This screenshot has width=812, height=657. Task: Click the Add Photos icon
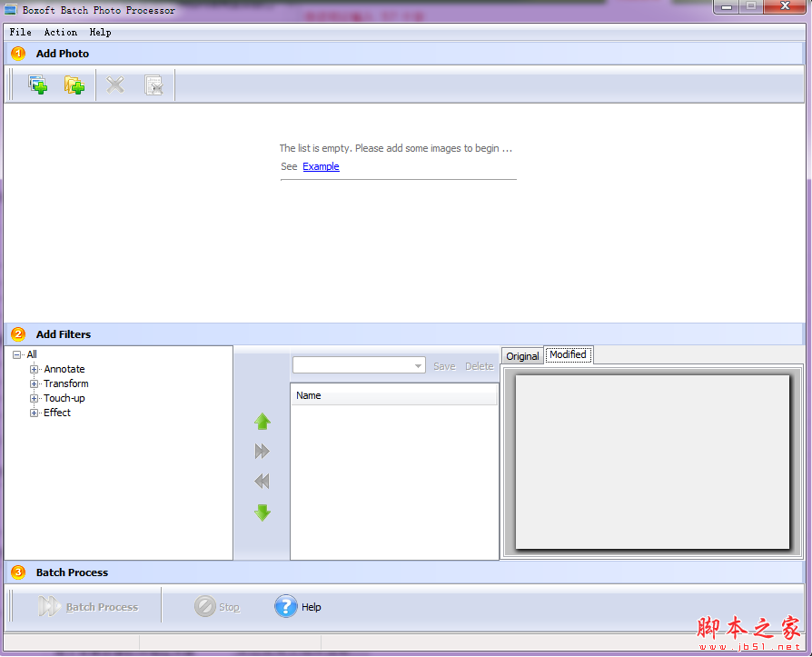tap(38, 85)
